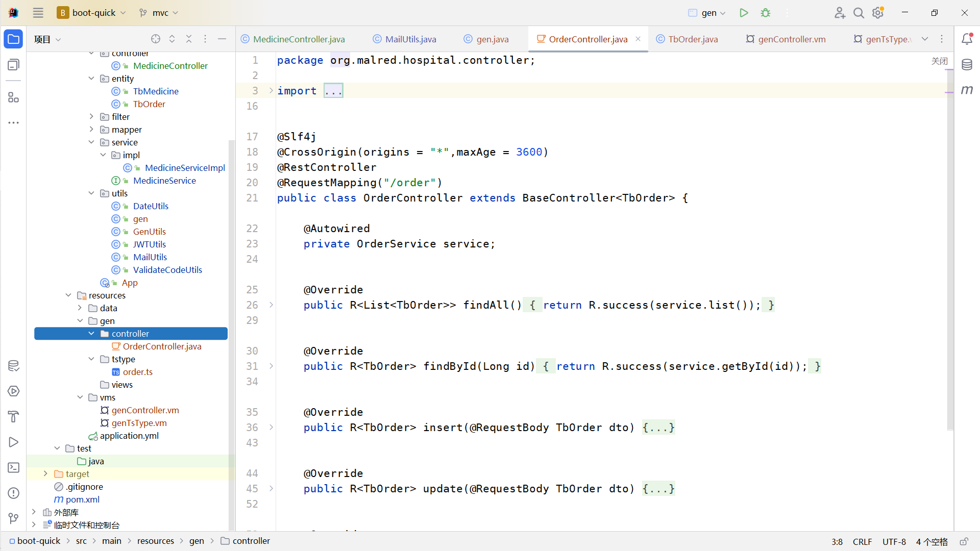Select order.ts file in tree
This screenshot has height=551, width=980.
138,371
